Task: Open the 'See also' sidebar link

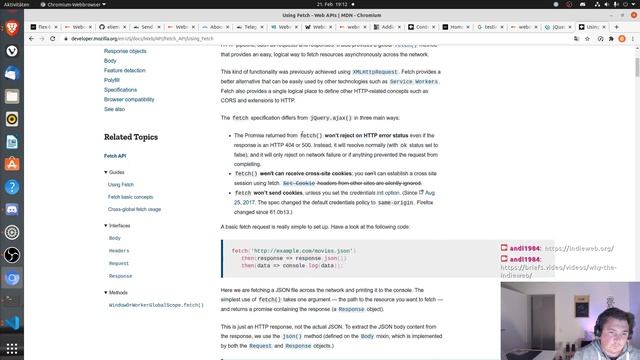Action: [114, 109]
